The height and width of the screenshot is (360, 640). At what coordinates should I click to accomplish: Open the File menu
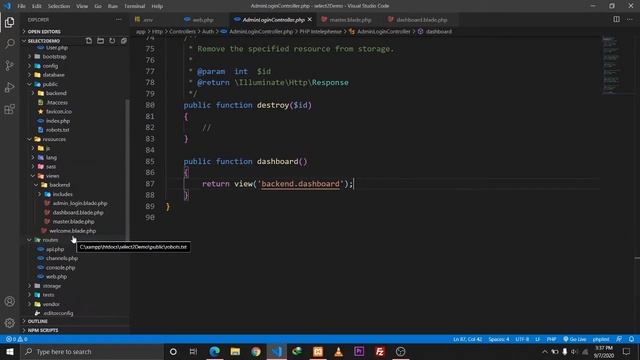pyautogui.click(x=22, y=6)
